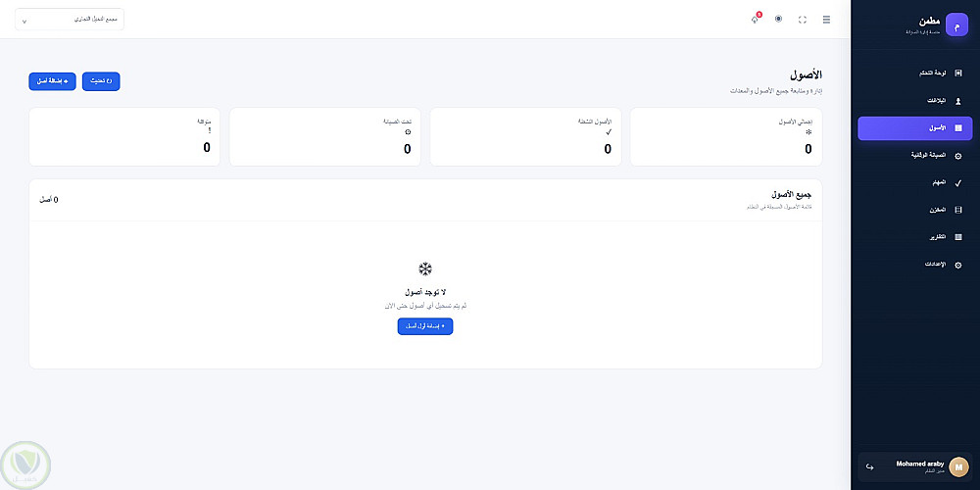Click the إضافة أول أصل button in the empty state

point(425,326)
